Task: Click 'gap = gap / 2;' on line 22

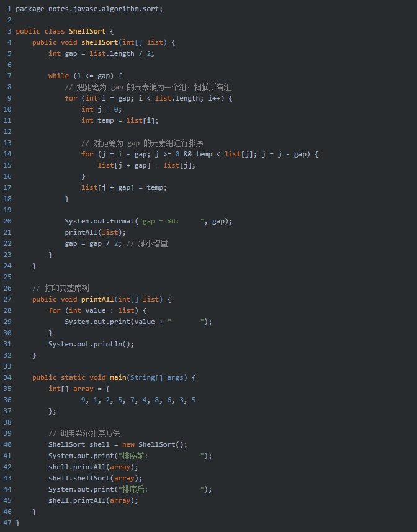Action: (x=93, y=243)
